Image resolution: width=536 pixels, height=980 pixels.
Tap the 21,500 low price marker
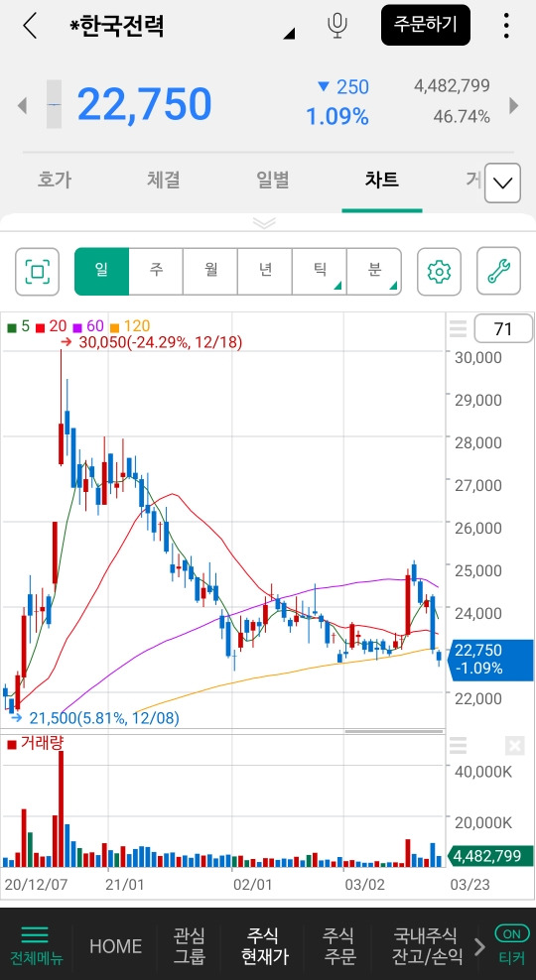pyautogui.click(x=94, y=718)
